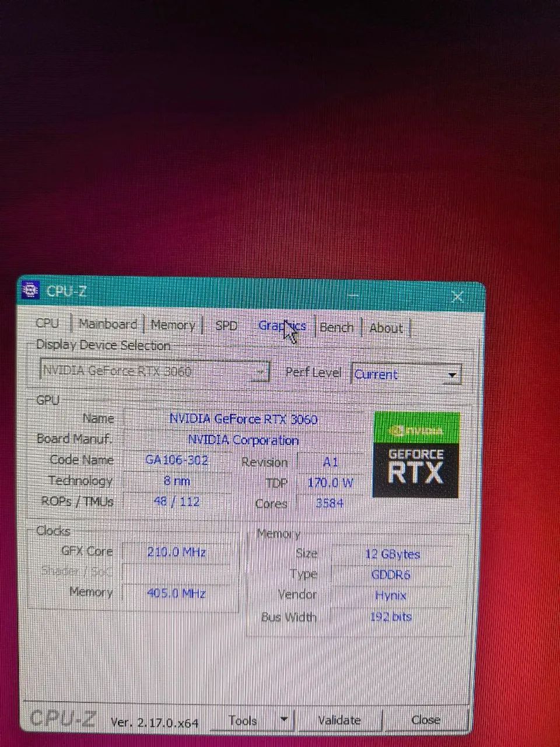Switch to the Mainboard tab

108,324
